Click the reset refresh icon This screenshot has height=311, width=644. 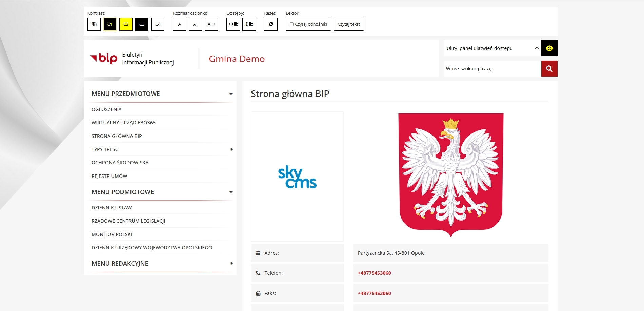coord(271,24)
